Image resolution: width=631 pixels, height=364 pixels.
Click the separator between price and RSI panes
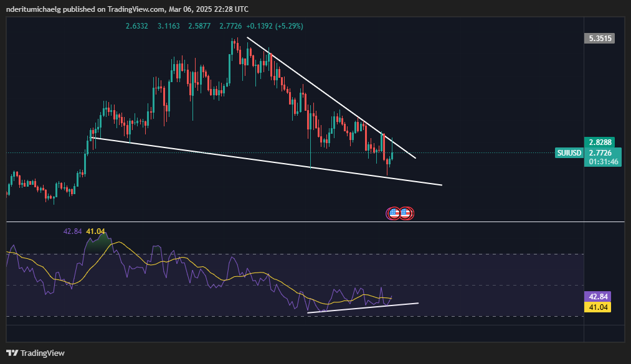pos(311,222)
